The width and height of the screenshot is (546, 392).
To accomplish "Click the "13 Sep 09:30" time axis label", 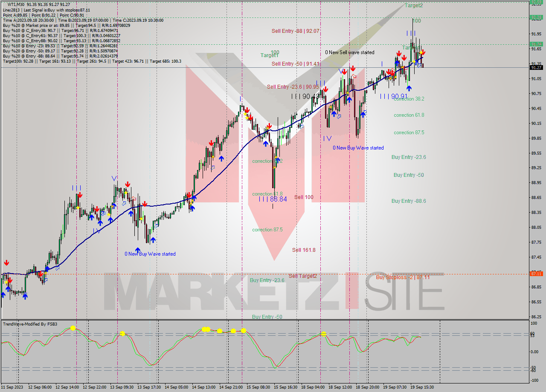I will click(x=123, y=387).
